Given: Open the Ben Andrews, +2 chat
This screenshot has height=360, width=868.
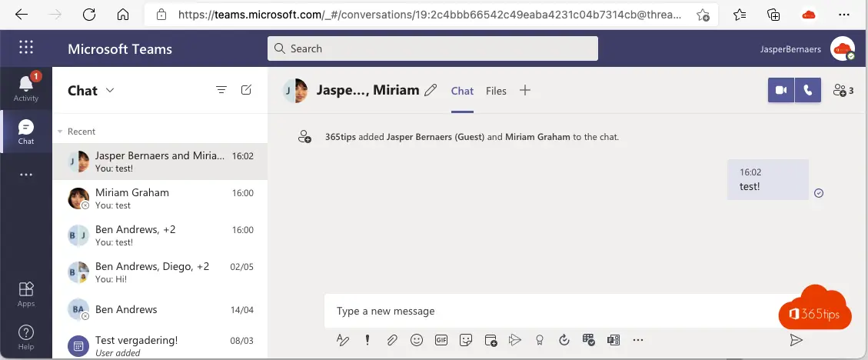Looking at the screenshot, I should [x=160, y=235].
